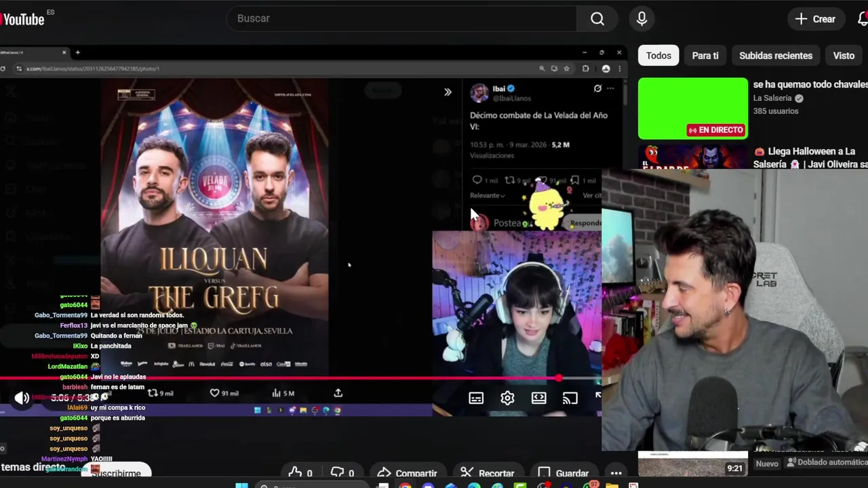
Task: Open 'se ha quemao todo chavales' video
Action: pos(810,84)
